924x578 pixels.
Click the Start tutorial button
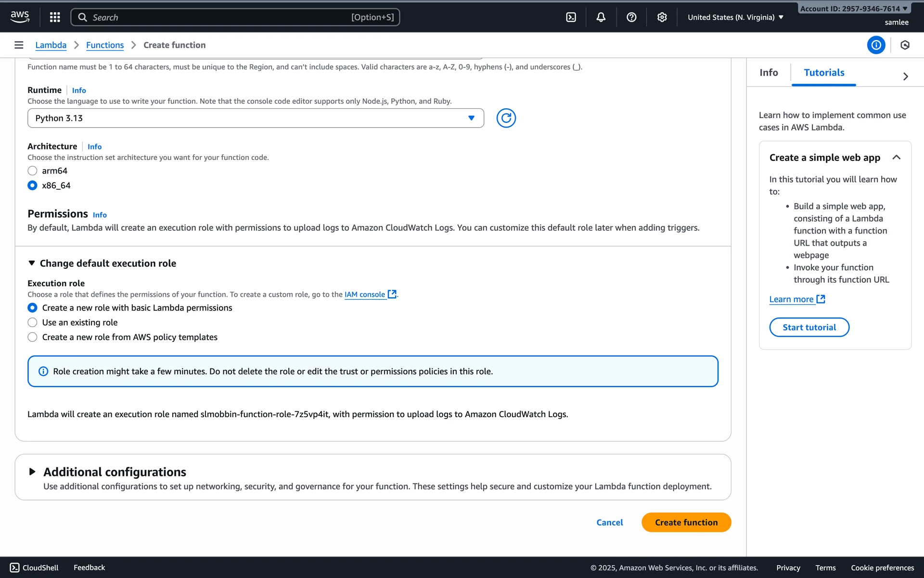click(809, 327)
